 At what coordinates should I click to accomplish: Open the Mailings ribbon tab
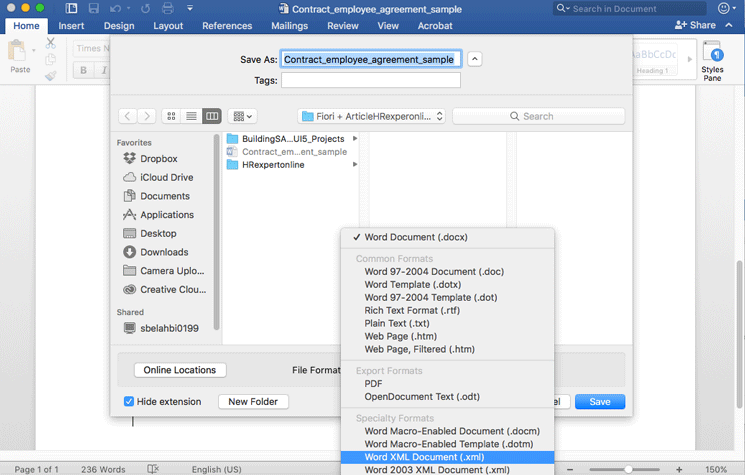(289, 26)
